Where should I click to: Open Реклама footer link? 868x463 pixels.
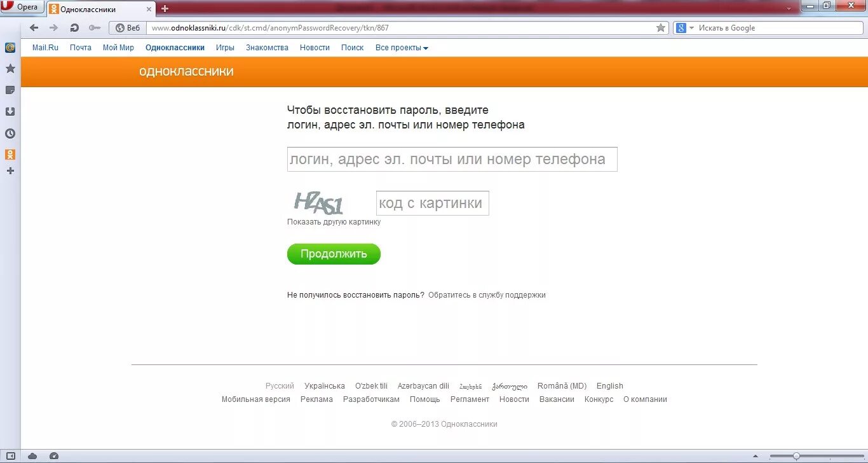tap(316, 399)
